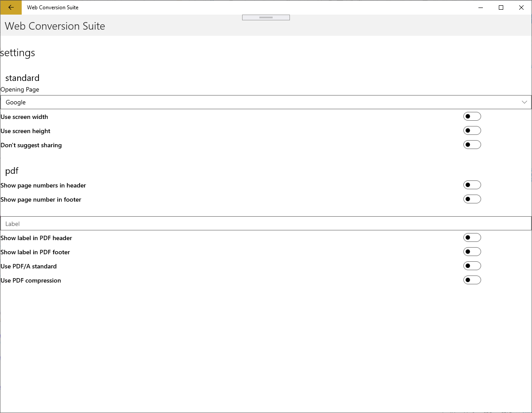Click the back arrow in title bar
This screenshot has width=532, height=413.
11,8
